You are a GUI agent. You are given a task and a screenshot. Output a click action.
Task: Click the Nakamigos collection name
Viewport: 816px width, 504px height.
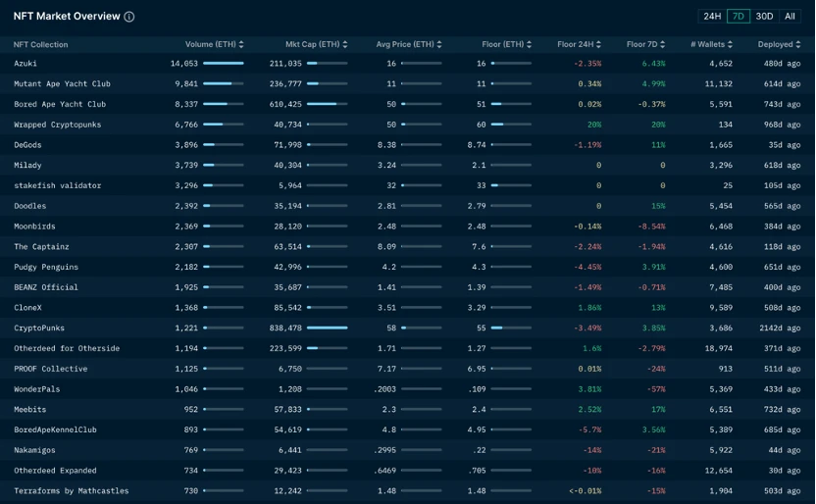[x=34, y=450]
